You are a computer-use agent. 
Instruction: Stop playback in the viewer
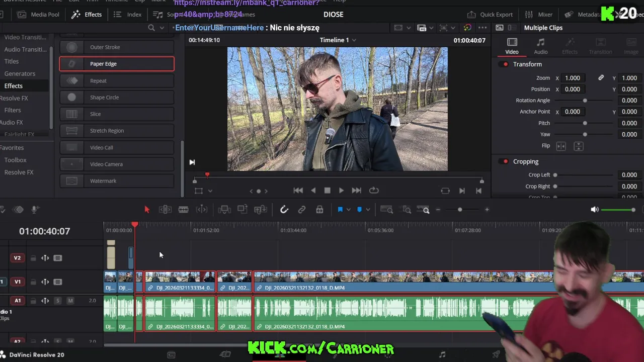pyautogui.click(x=327, y=191)
